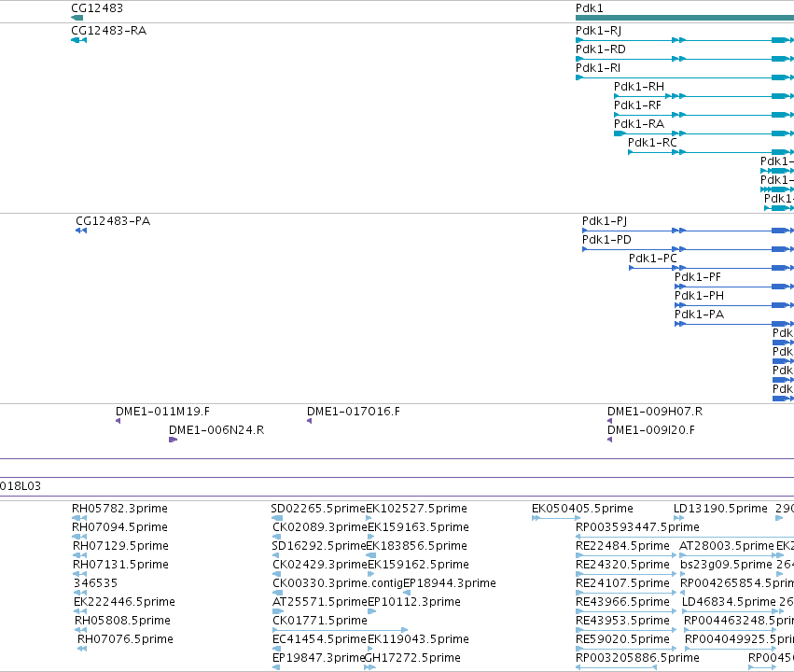This screenshot has width=794, height=672.
Task: Select the EK050405.5prime EST label
Action: 582,509
